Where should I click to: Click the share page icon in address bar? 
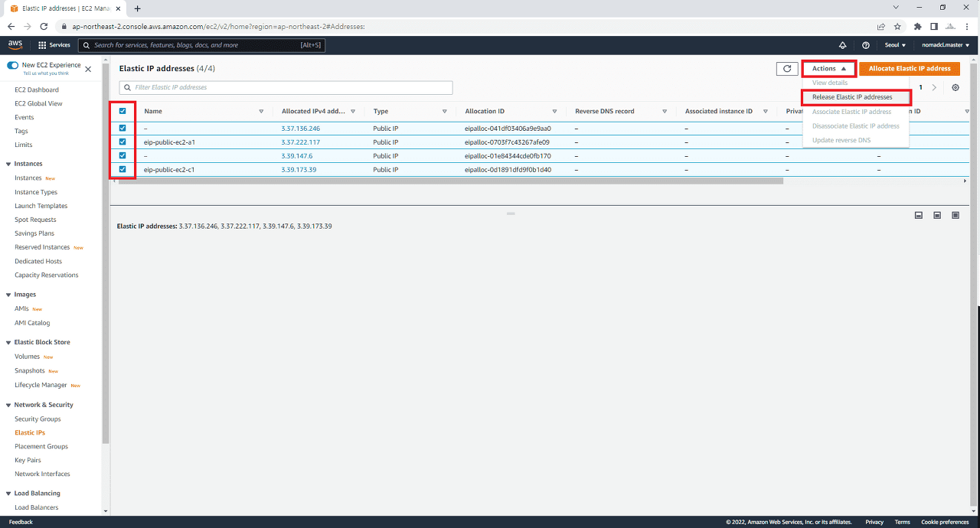pos(881,26)
